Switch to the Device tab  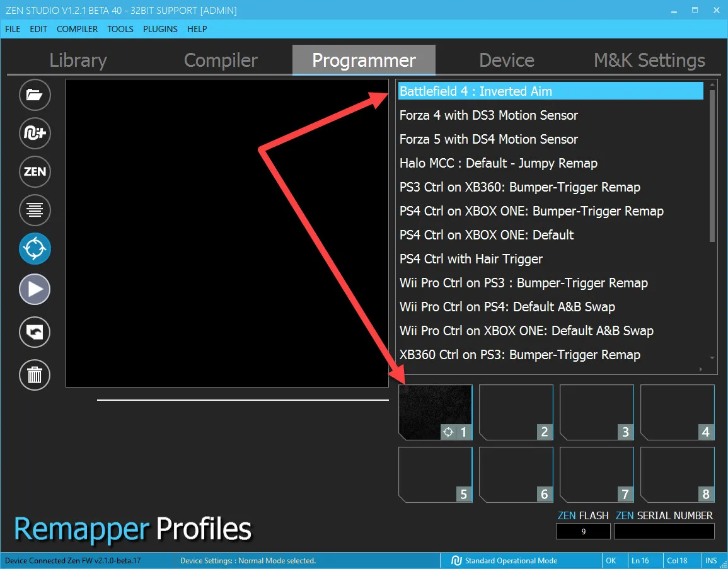[506, 60]
